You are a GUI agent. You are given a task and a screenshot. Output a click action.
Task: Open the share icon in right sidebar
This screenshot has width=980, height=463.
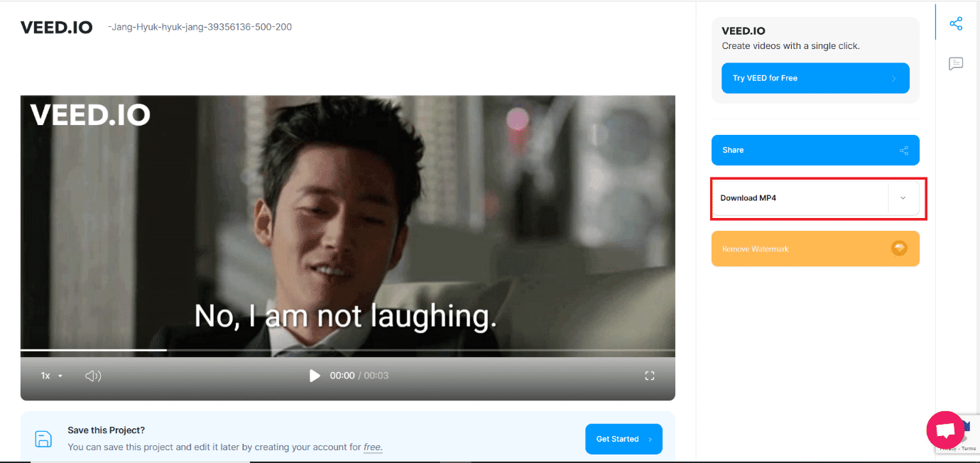[956, 23]
